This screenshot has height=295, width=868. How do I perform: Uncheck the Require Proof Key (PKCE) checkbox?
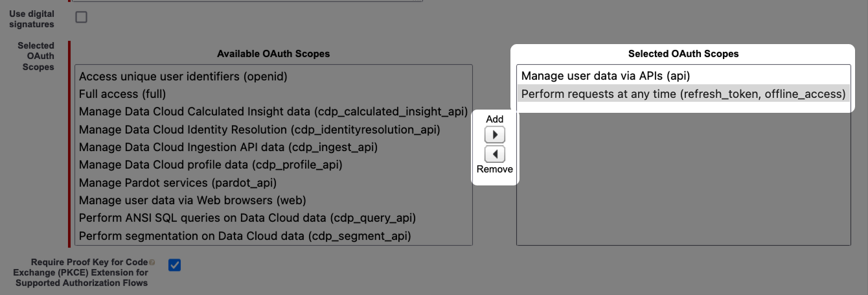click(174, 265)
